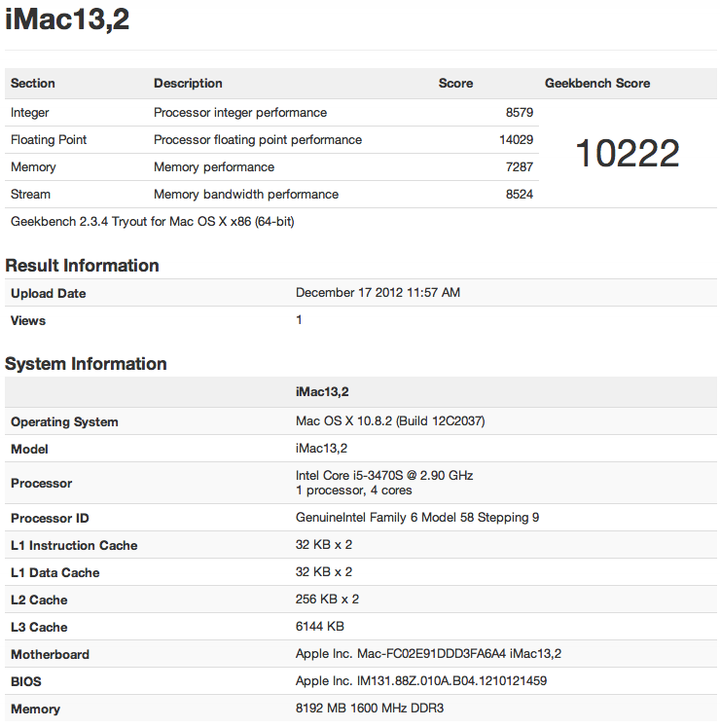
Task: Click the Views count value 1
Action: (x=299, y=320)
